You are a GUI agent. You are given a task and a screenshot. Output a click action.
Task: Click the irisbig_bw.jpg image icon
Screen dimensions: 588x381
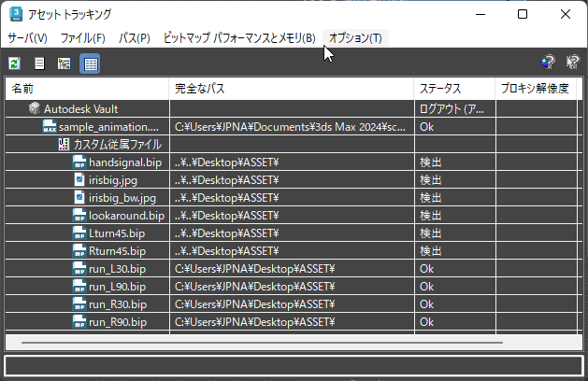point(79,197)
